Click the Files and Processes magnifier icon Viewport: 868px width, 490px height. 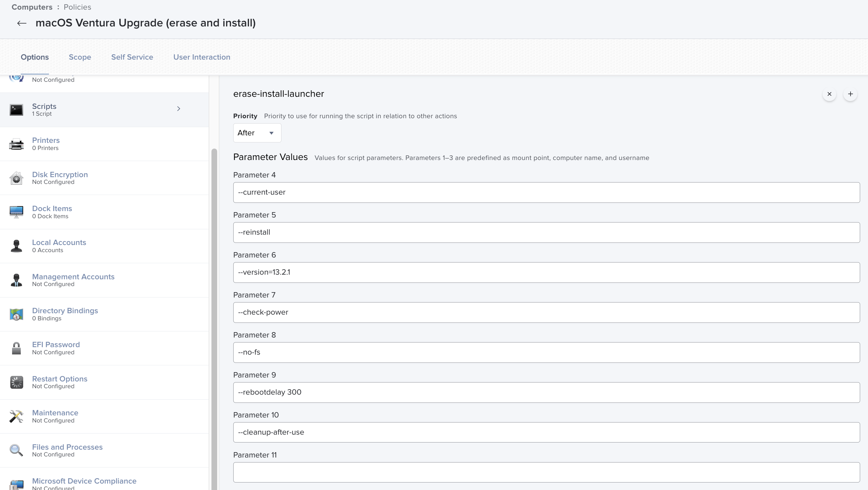point(16,450)
